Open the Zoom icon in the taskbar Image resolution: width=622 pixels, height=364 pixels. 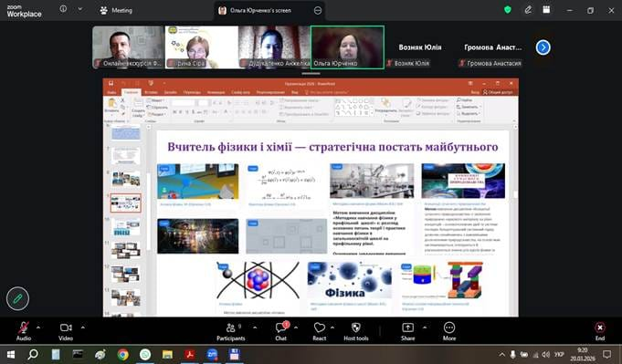(x=212, y=355)
